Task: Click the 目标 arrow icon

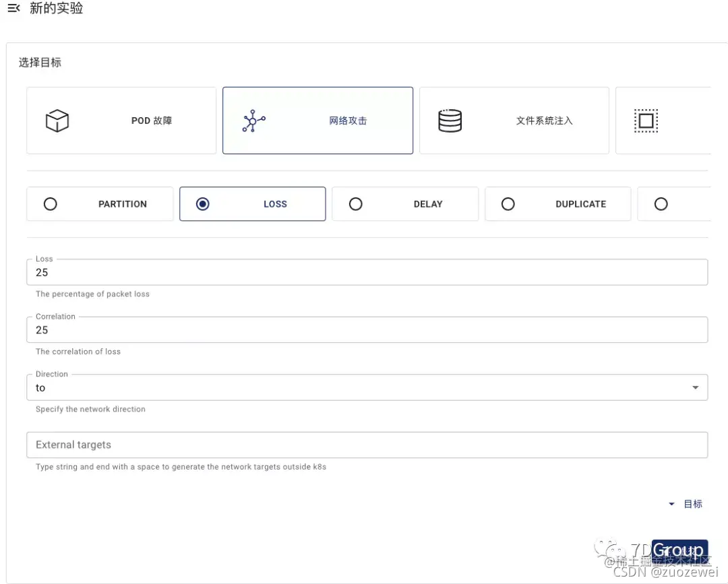Action: tap(671, 503)
